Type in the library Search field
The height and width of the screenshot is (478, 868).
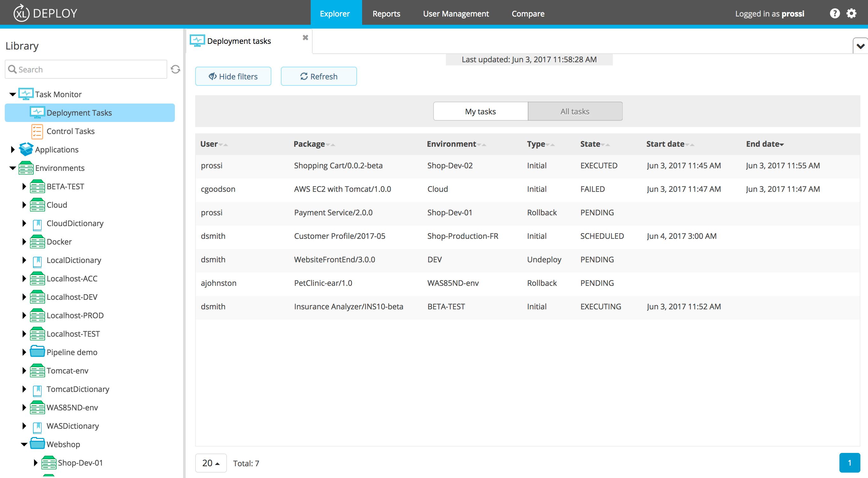point(84,69)
